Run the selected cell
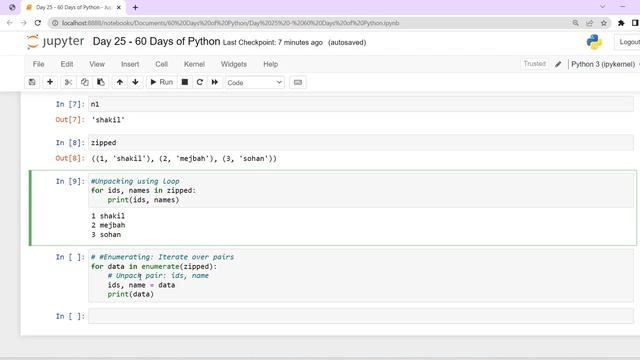Image resolution: width=640 pixels, height=360 pixels. 162,82
